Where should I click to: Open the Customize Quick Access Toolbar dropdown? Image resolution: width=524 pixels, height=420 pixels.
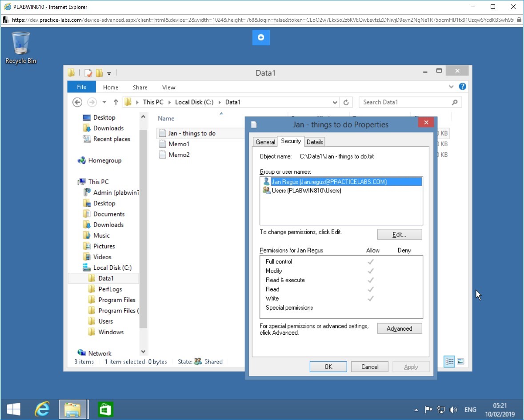(109, 73)
